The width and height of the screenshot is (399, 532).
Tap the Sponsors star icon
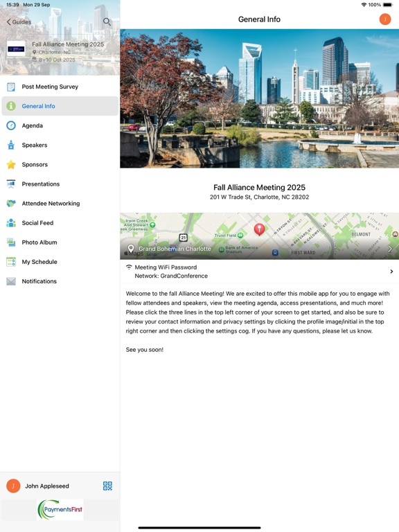click(x=11, y=165)
